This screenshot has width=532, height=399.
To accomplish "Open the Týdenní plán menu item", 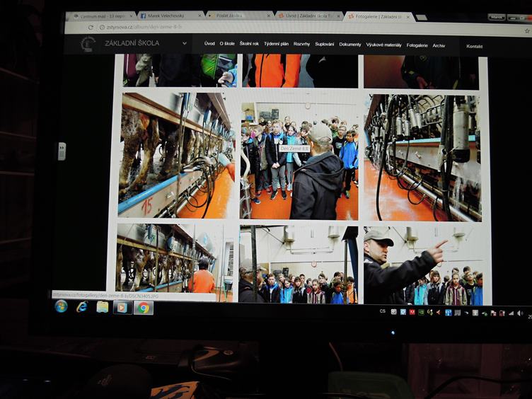I will point(276,44).
